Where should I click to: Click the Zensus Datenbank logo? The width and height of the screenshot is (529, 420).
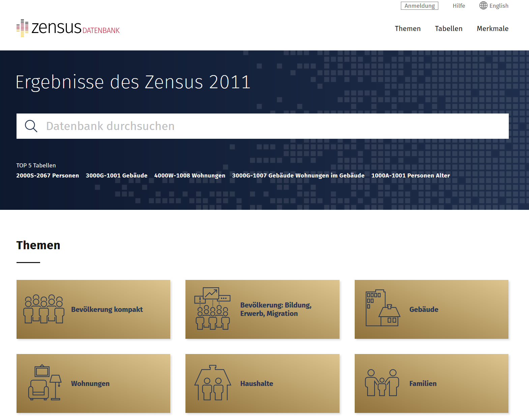tap(68, 28)
